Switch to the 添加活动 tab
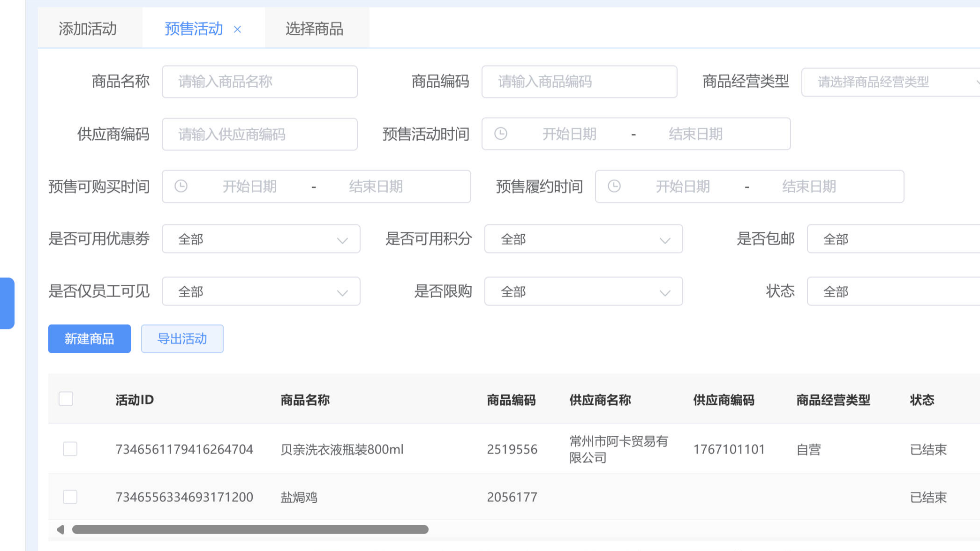 pyautogui.click(x=88, y=29)
